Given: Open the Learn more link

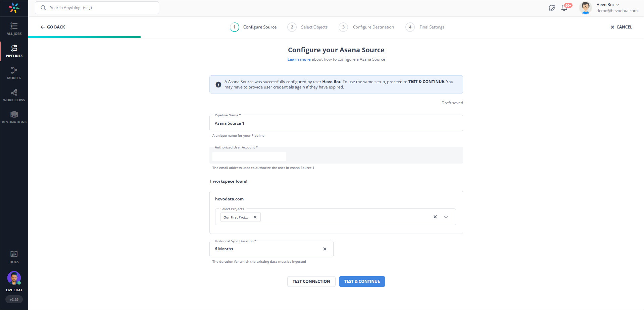Looking at the screenshot, I should coord(299,59).
